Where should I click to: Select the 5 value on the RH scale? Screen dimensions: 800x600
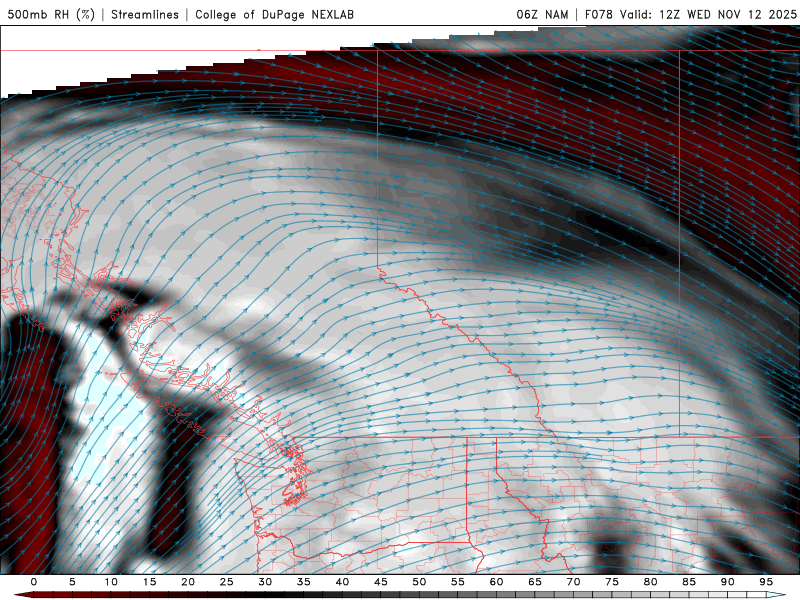(x=72, y=582)
